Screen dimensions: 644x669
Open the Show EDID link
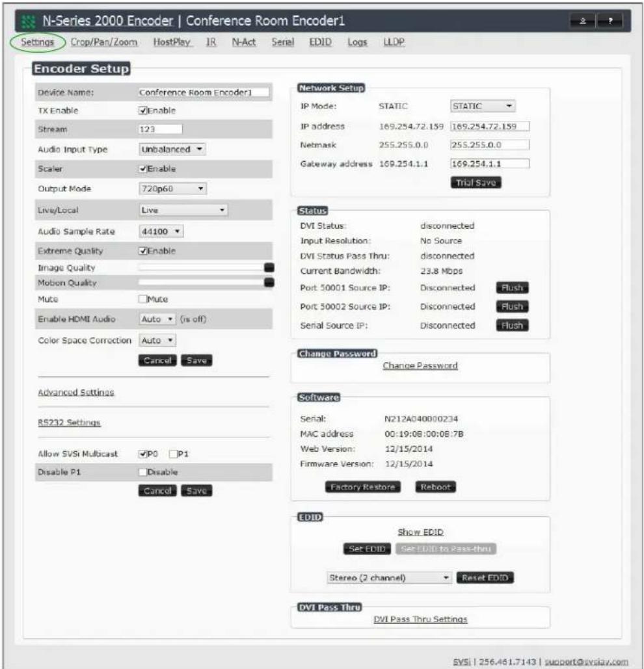pos(421,532)
